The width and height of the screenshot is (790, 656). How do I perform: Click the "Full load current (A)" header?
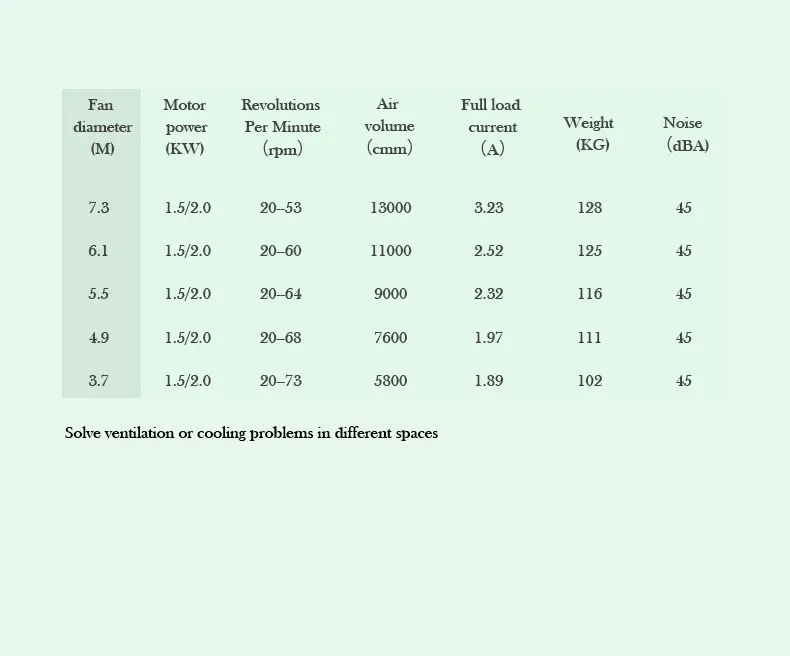click(491, 127)
